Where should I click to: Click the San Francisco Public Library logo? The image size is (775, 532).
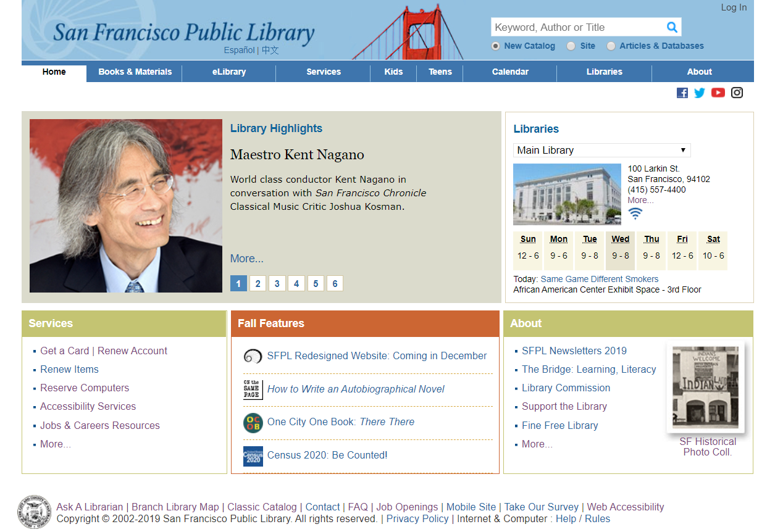click(x=183, y=32)
